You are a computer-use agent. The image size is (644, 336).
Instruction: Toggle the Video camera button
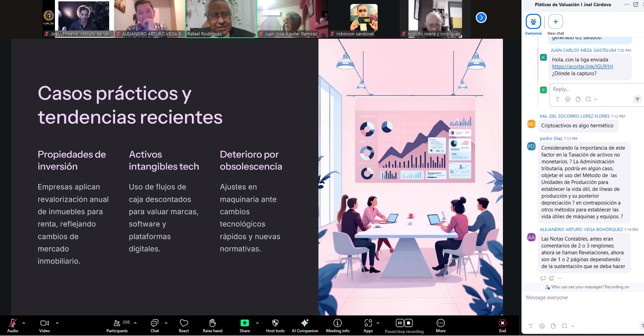click(x=45, y=325)
